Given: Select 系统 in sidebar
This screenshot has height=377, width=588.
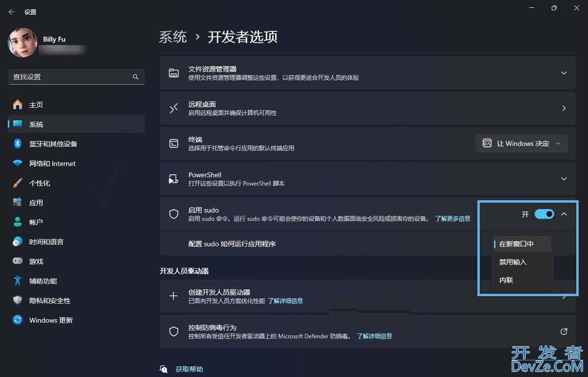Looking at the screenshot, I should pyautogui.click(x=76, y=124).
